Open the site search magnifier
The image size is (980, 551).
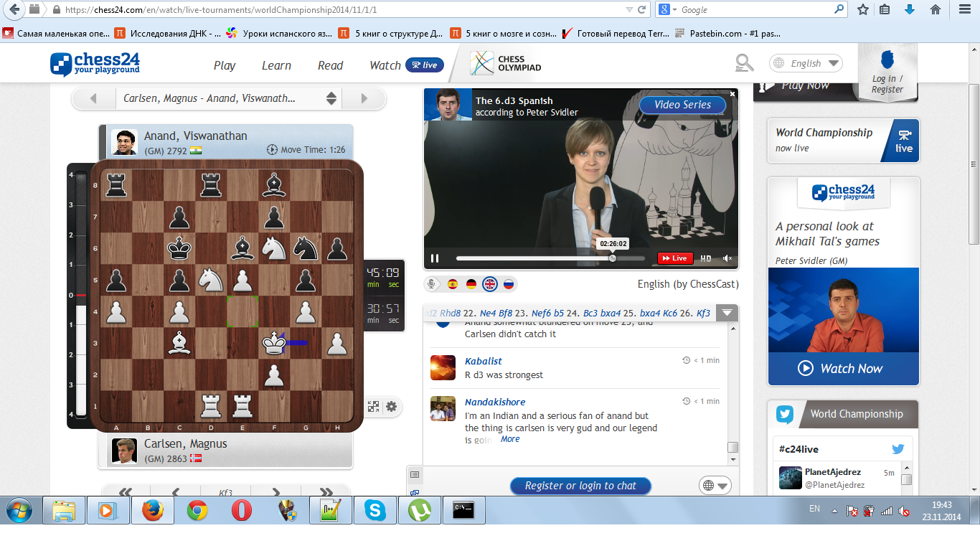coord(745,64)
